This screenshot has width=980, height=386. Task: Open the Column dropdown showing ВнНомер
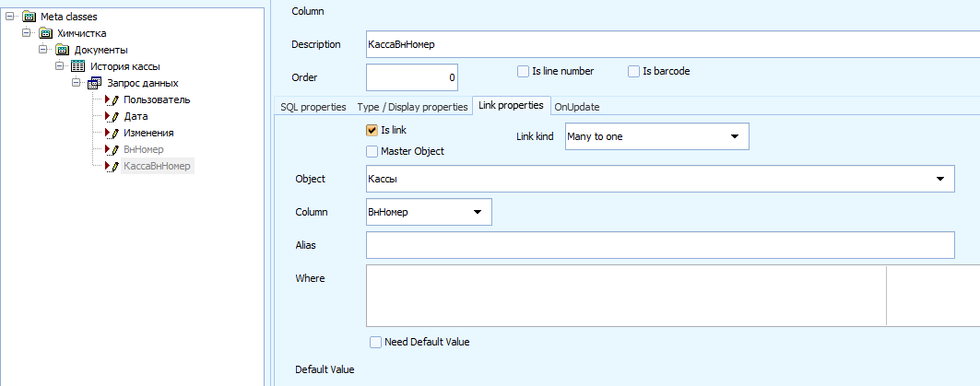pos(478,213)
